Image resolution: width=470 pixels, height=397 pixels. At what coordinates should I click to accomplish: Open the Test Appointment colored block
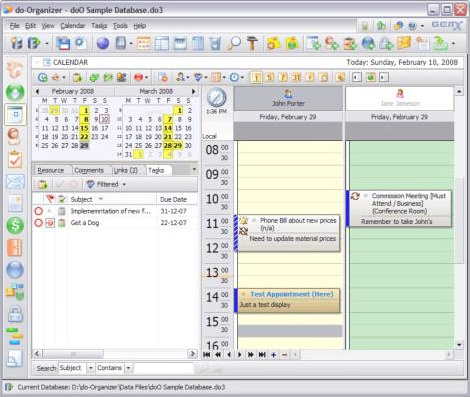289,301
